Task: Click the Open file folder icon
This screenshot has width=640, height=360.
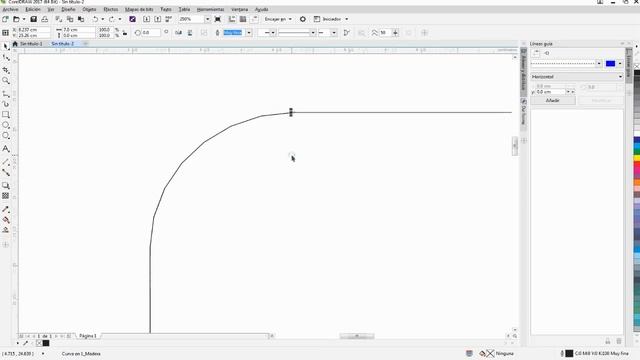Action: click(x=16, y=19)
